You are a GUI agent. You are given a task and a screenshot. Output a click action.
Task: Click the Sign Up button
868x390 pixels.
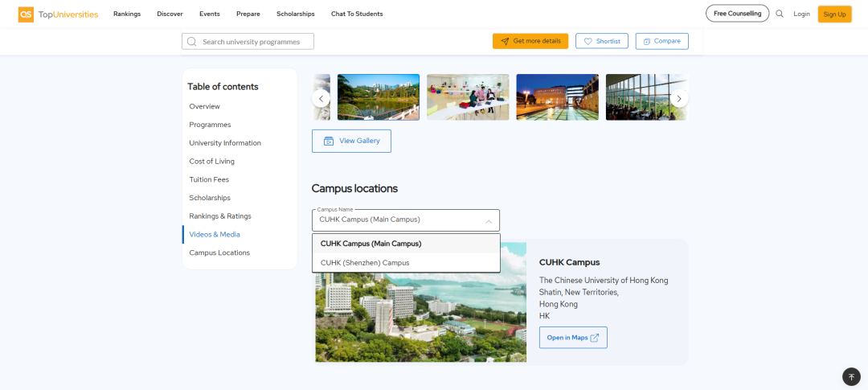coord(834,14)
